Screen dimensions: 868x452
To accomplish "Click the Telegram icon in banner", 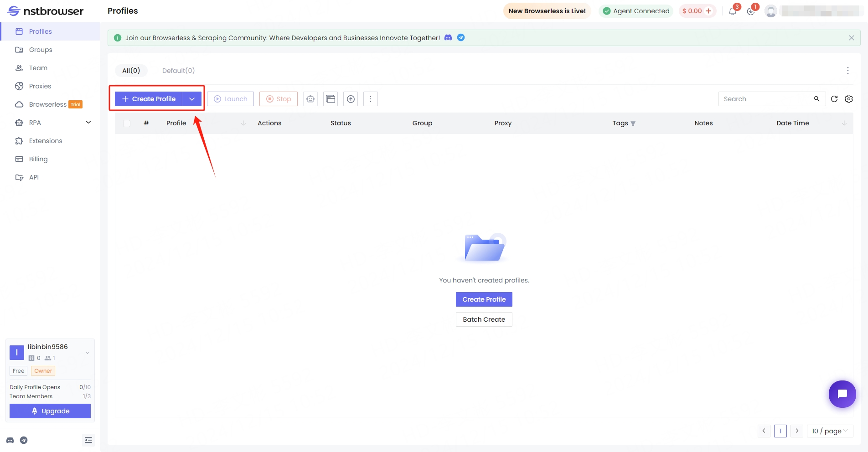I will pos(461,38).
